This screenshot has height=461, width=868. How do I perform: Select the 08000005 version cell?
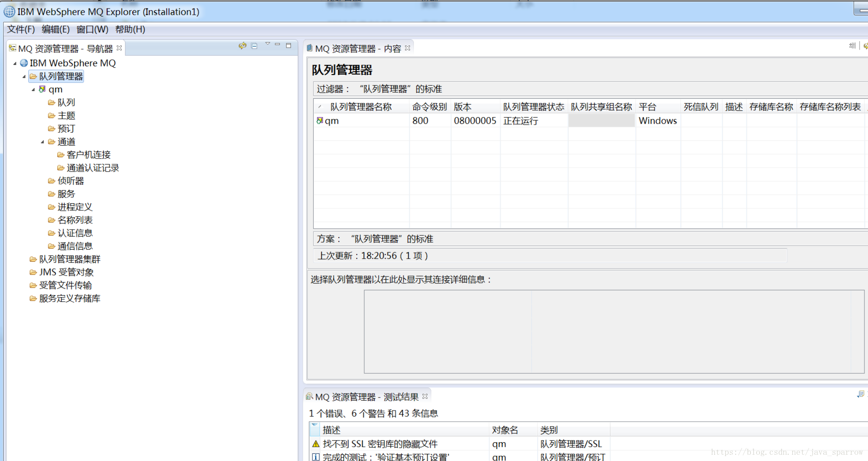[x=475, y=121]
